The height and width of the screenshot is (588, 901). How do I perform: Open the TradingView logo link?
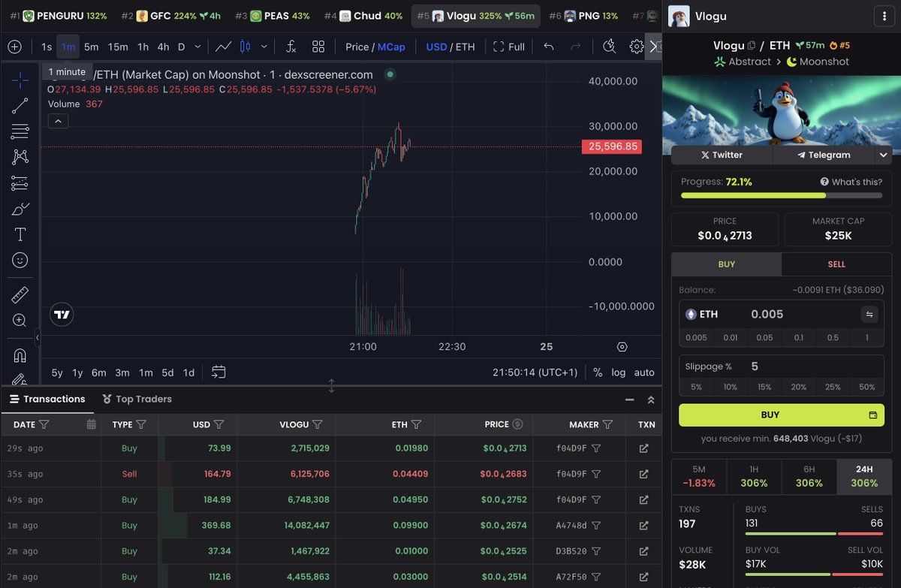[x=62, y=315]
